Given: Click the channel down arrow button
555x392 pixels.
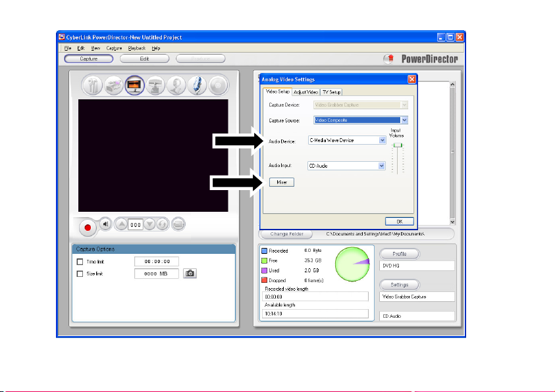Looking at the screenshot, I should [149, 224].
